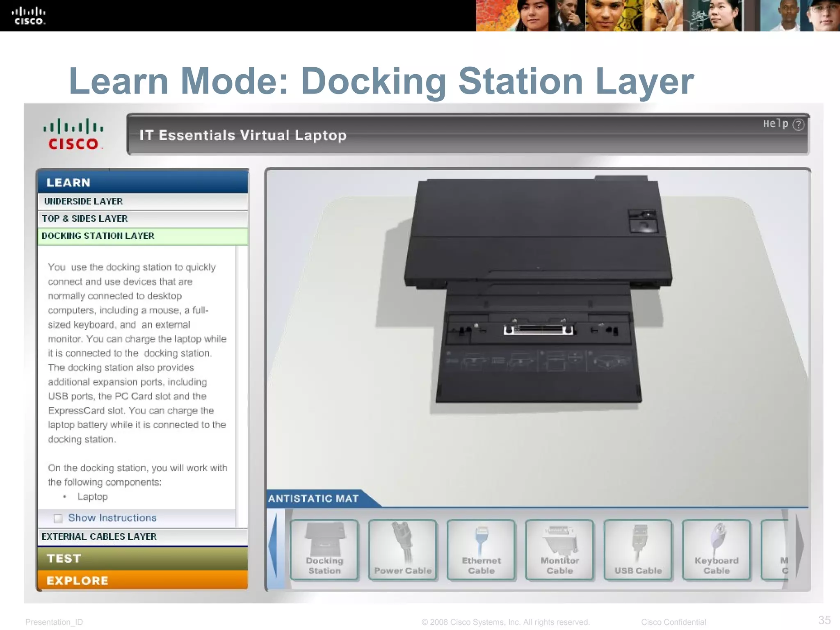Enable the Show Instructions checkbox
Screen dimensions: 840x630
coord(58,518)
